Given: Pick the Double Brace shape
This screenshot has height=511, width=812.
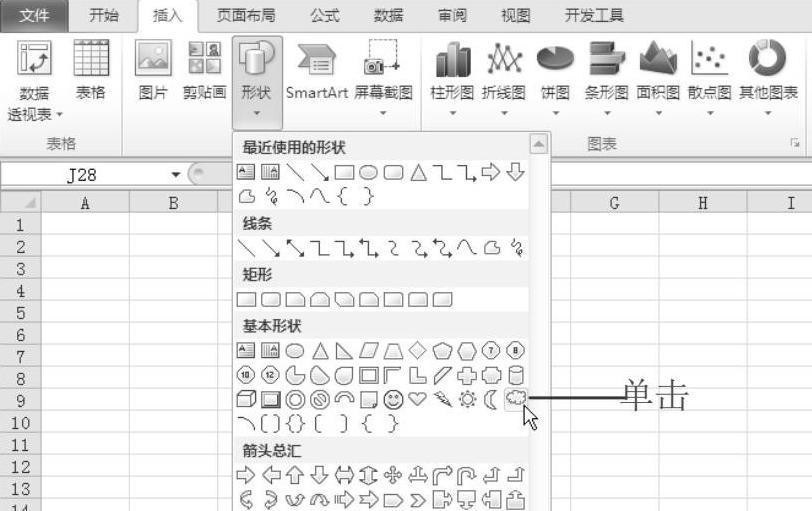Looking at the screenshot, I should point(295,424).
